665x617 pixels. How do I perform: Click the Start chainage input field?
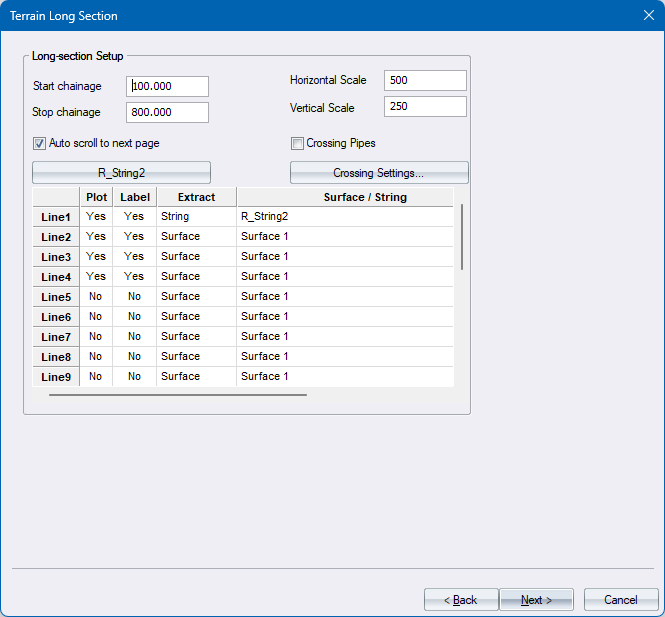(168, 87)
